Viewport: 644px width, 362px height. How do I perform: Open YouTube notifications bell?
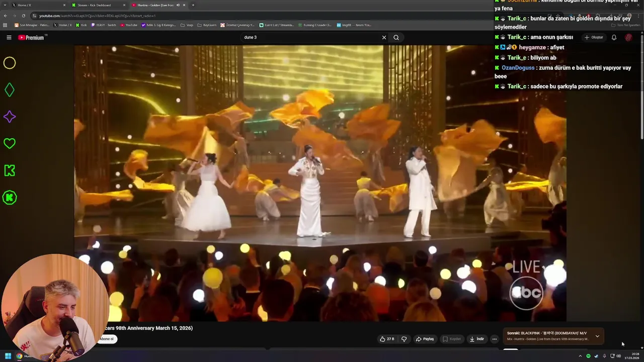(614, 37)
